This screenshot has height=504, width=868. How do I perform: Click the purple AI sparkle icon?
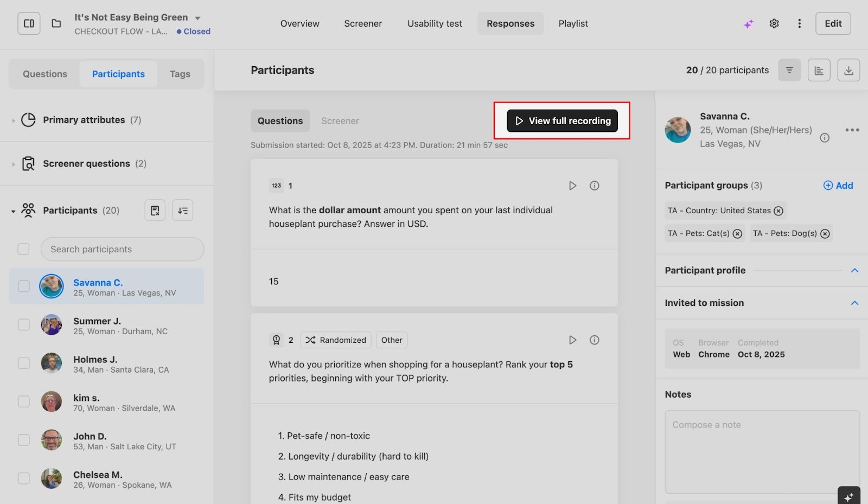[748, 24]
